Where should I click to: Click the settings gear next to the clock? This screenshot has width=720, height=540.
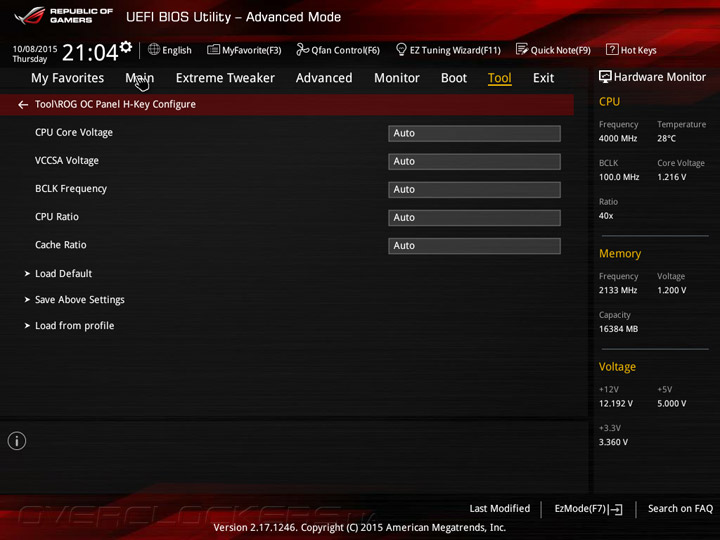point(125,47)
